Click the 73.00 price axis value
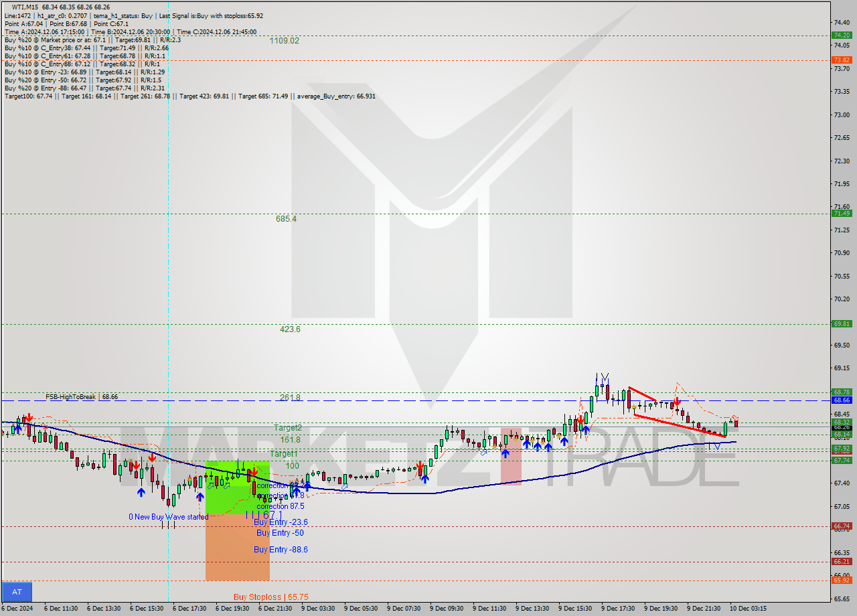Viewport: 857px width, 616px height. 842,114
